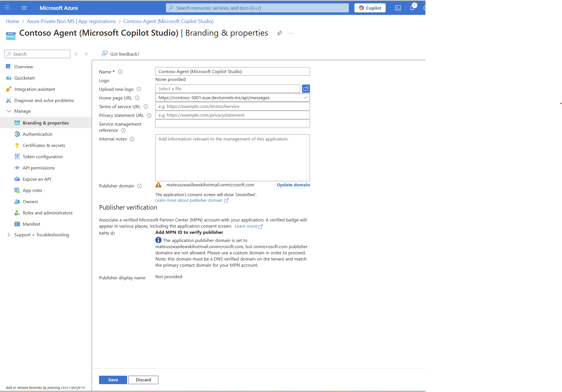Click the Update domain link
Image resolution: width=562 pixels, height=392 pixels.
pyautogui.click(x=293, y=185)
